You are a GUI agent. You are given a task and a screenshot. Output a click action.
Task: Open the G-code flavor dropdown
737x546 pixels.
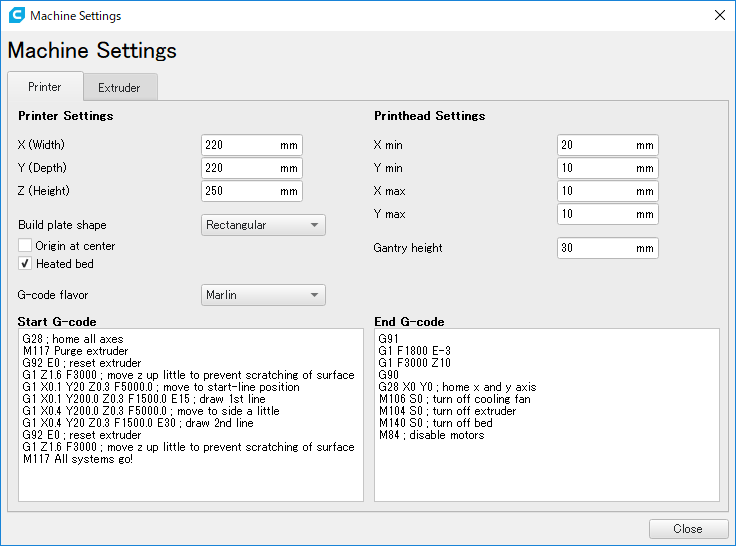click(263, 295)
